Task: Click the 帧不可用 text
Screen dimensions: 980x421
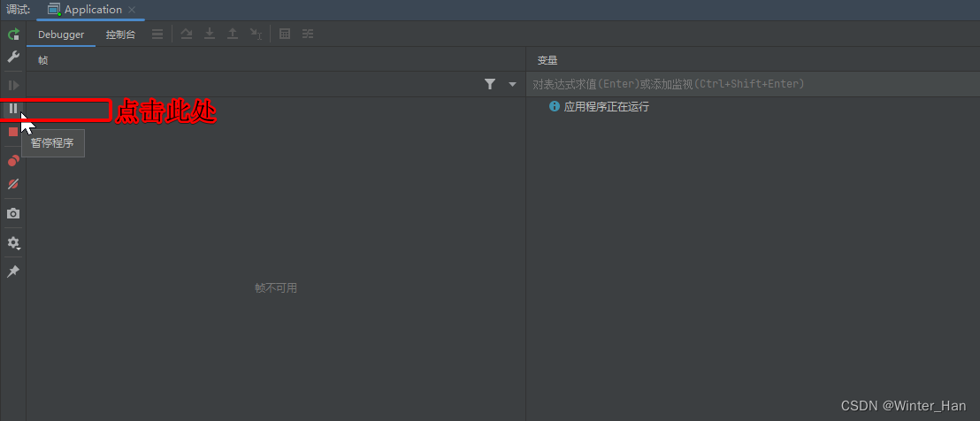Action: [x=276, y=288]
